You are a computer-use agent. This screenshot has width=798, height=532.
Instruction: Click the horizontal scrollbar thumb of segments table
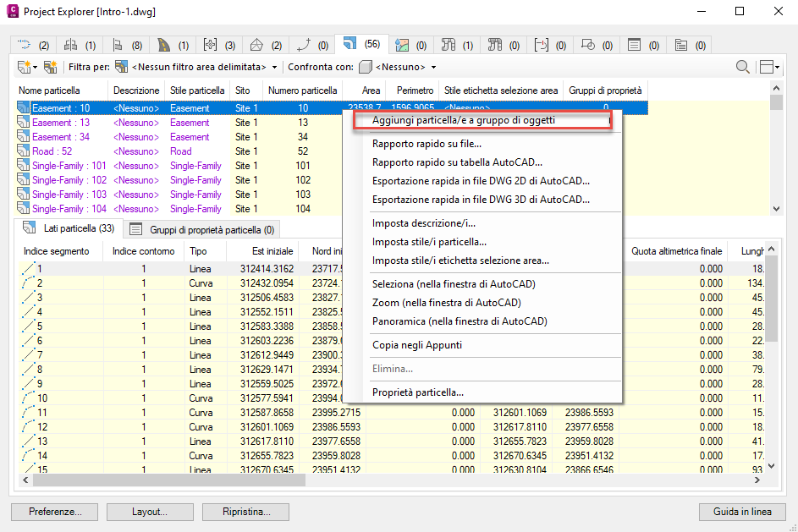click(168, 480)
